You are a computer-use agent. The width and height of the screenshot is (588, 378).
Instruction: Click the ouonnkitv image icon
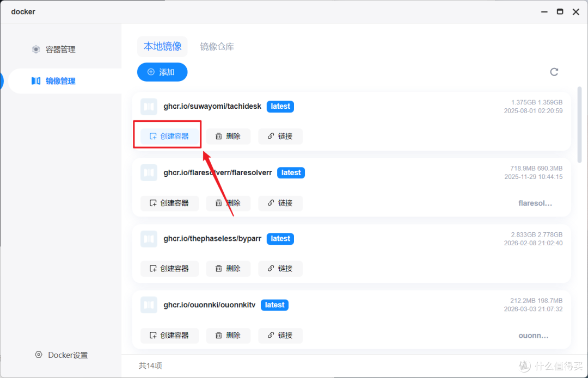click(149, 305)
